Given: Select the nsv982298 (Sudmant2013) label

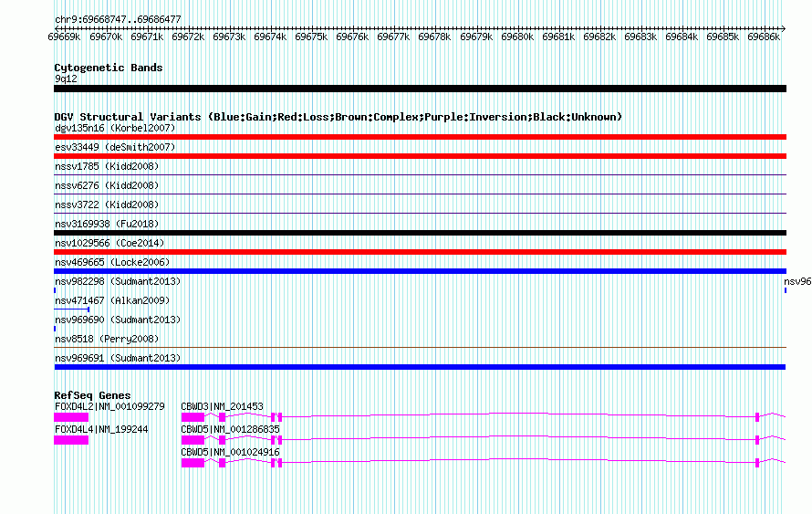Looking at the screenshot, I should coord(118,281).
